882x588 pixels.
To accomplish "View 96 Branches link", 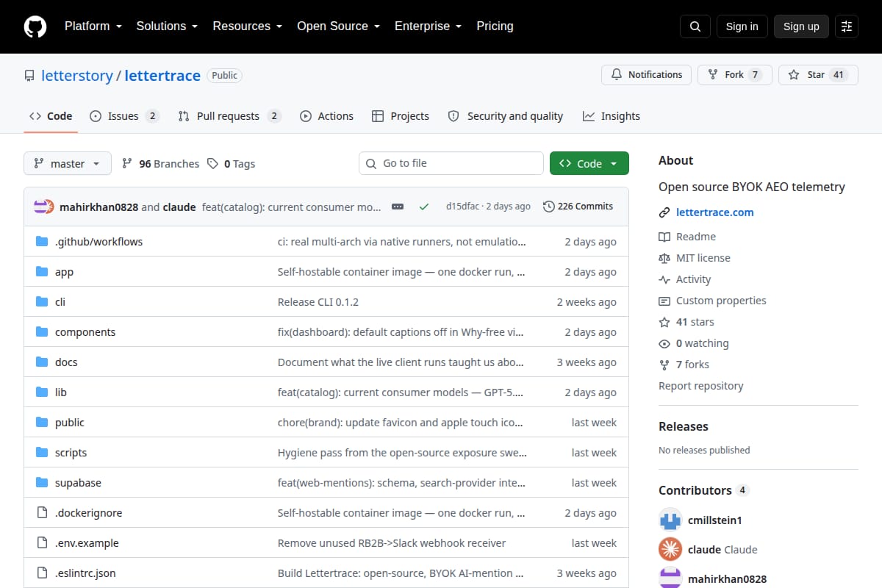I will click(161, 164).
